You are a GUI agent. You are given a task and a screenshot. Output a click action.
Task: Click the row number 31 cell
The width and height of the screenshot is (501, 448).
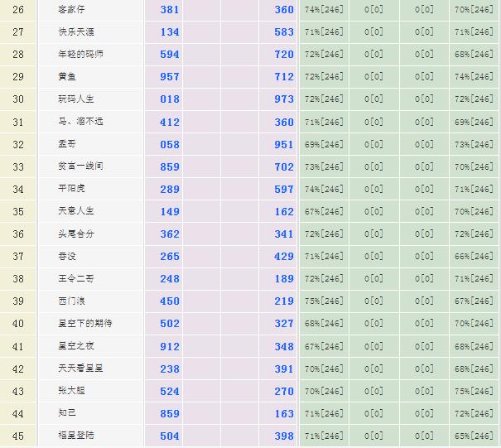click(18, 122)
